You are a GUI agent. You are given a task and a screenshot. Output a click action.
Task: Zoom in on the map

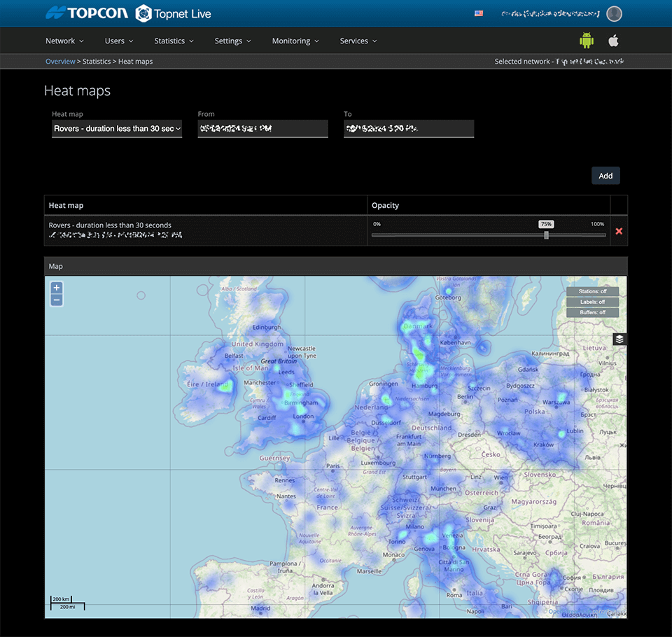point(57,288)
